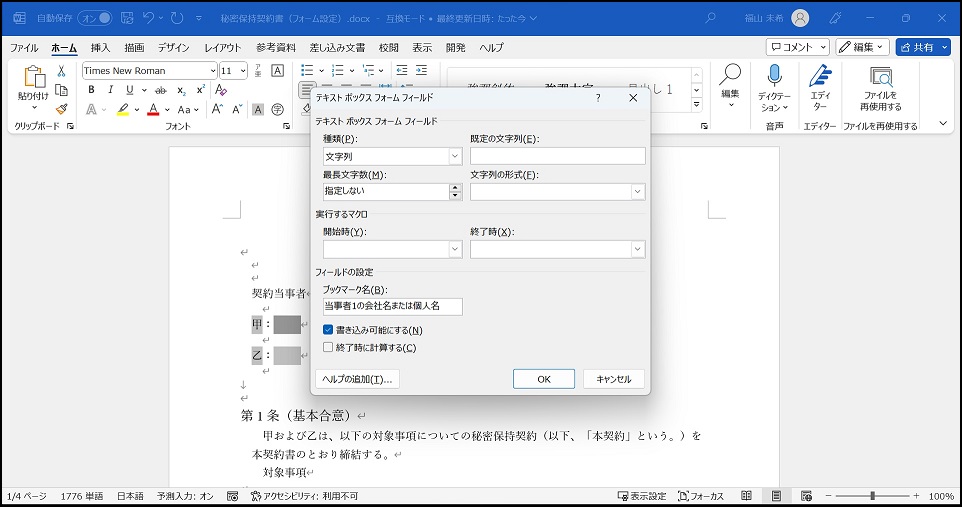
Task: Increase paragraph indent
Action: (421, 71)
